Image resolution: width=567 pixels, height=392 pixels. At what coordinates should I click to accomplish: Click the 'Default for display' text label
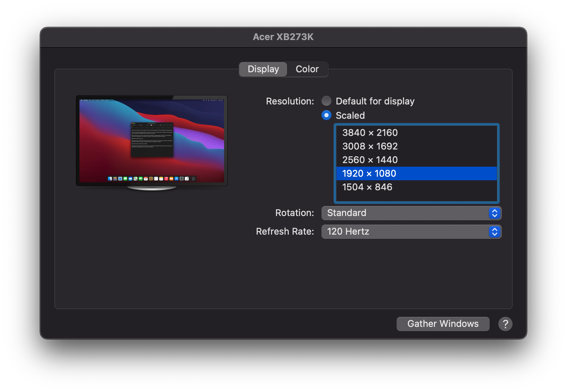pos(375,101)
